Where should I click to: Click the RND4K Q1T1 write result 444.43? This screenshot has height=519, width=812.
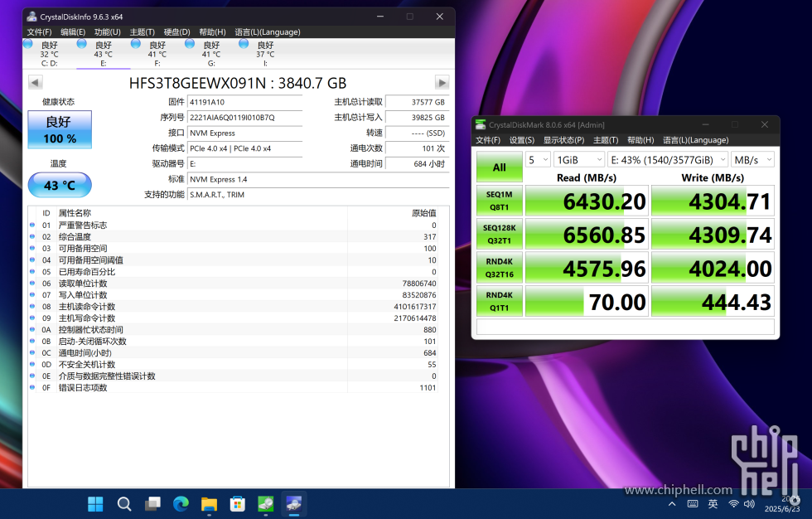(713, 302)
